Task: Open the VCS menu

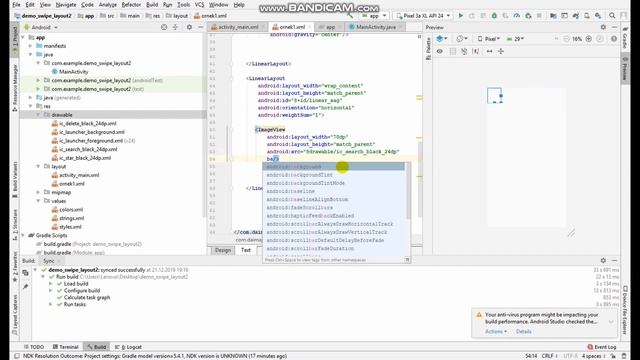Action: point(199,5)
